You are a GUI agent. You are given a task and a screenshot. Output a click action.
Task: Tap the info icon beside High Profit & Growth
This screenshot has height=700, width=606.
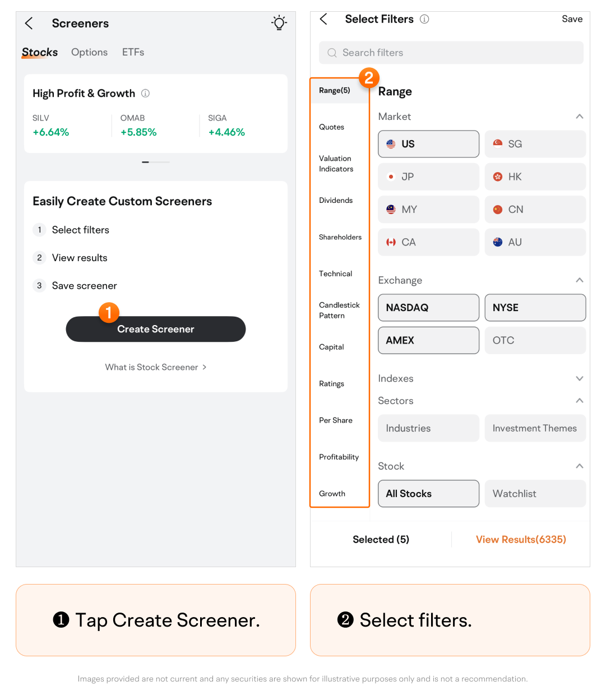pos(145,94)
